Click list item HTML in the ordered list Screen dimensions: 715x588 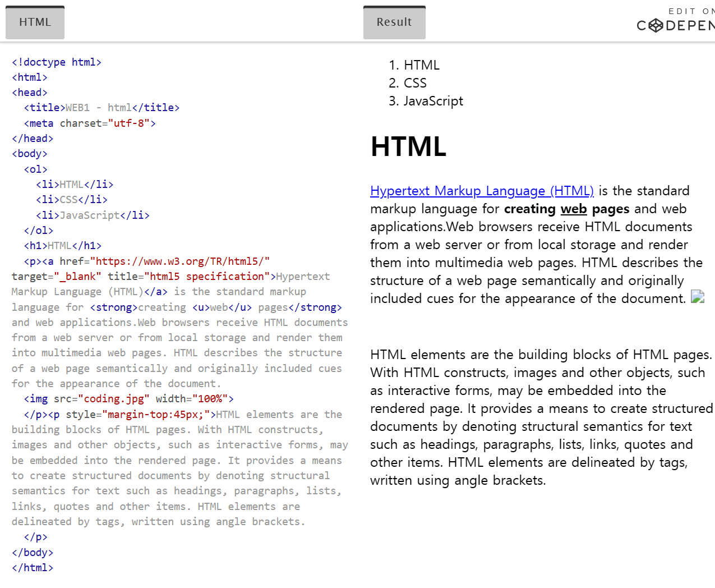click(x=421, y=65)
